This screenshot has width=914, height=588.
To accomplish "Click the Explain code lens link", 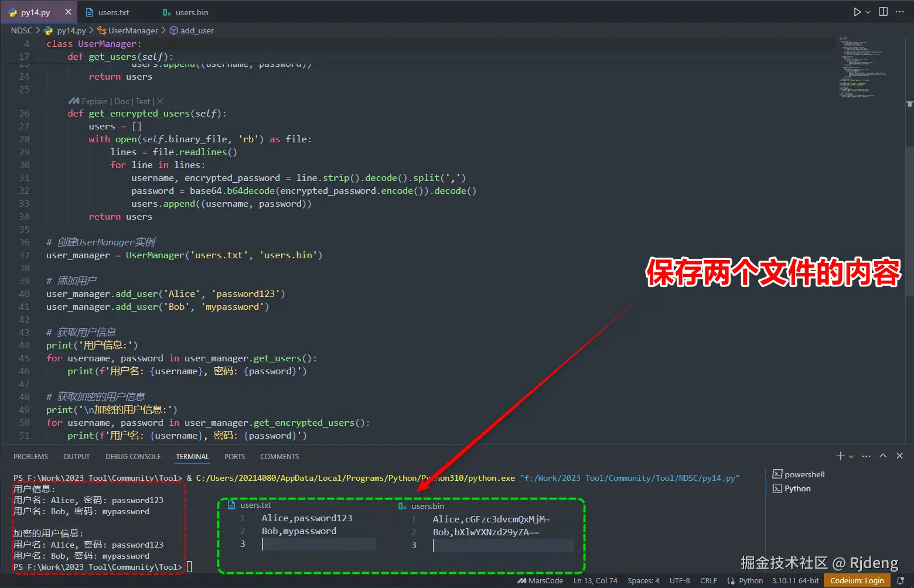I will (x=94, y=101).
